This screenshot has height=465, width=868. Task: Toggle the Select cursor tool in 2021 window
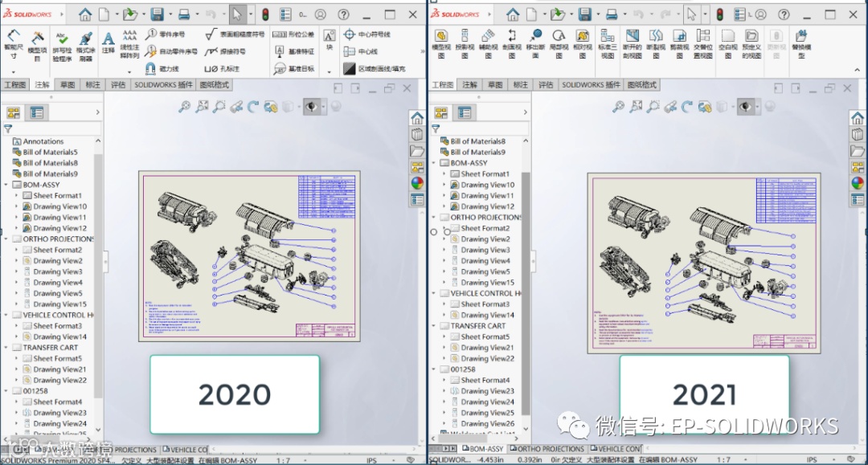click(691, 14)
